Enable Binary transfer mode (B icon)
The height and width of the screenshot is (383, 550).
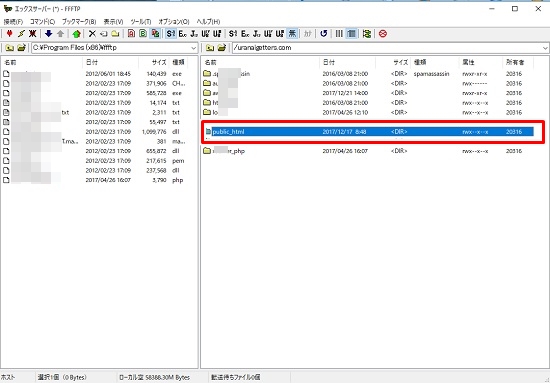point(143,34)
